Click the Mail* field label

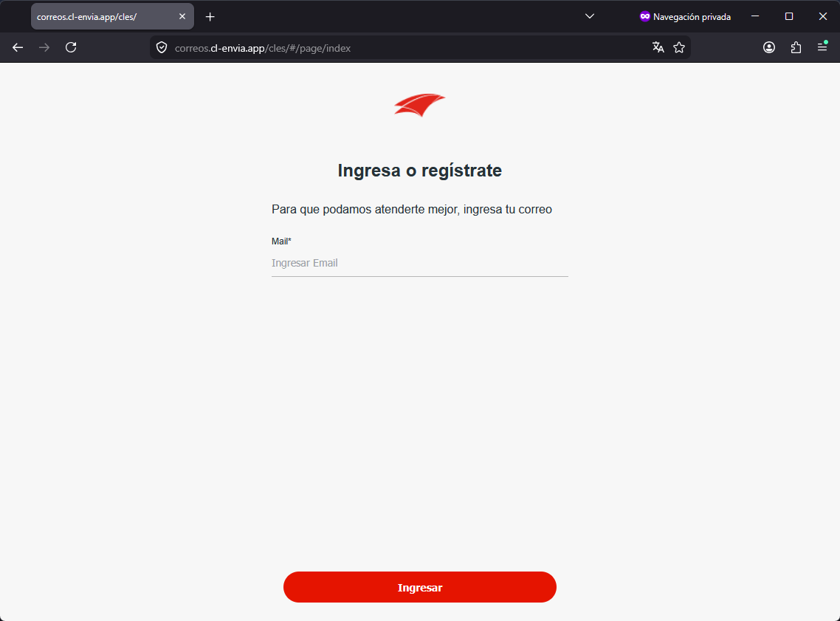[281, 241]
